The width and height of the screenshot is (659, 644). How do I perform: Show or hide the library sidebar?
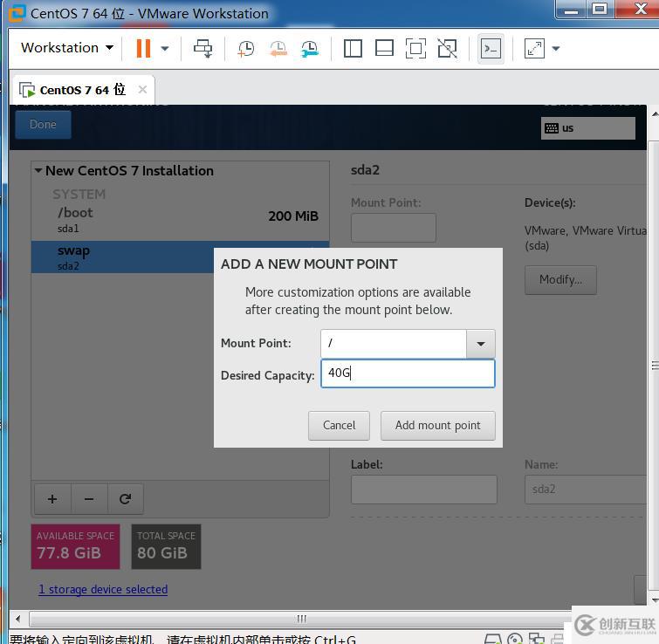[353, 48]
